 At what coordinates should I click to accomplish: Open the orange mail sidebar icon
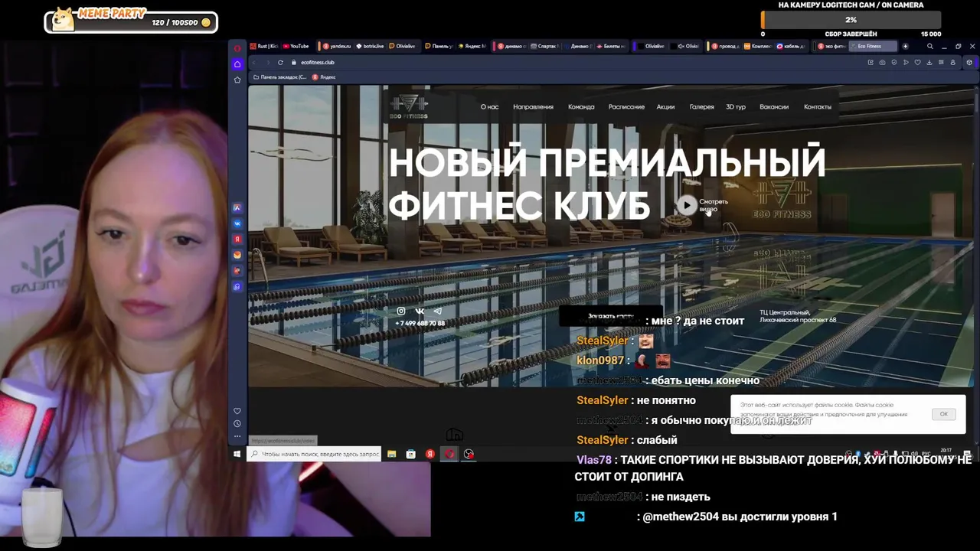(237, 255)
